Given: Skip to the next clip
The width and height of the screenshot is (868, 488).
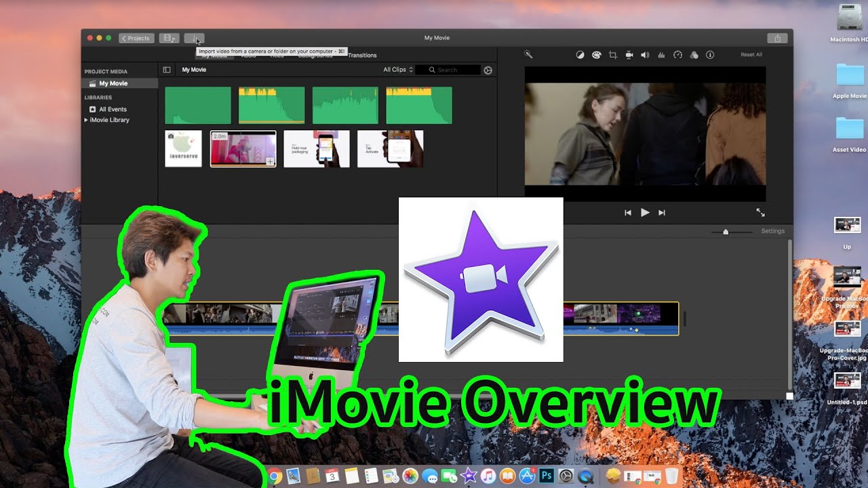Looking at the screenshot, I should [662, 213].
